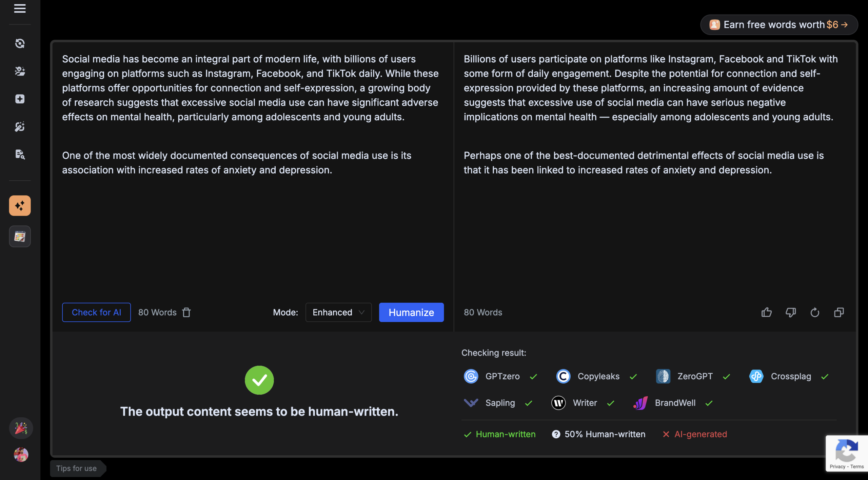Click the Sapling result entry
This screenshot has width=868, height=480.
(498, 403)
